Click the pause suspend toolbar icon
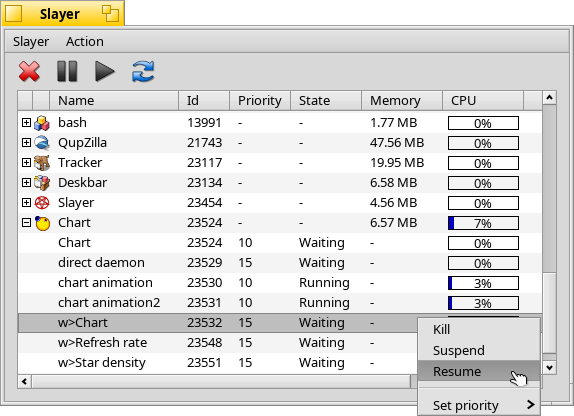574x416 pixels. coord(67,71)
